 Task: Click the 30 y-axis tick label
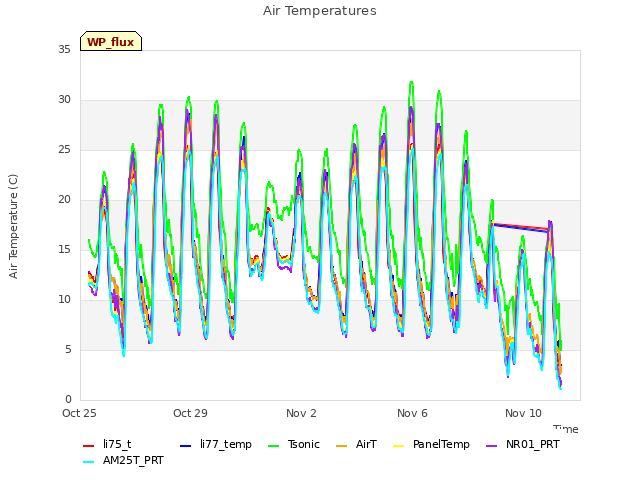pos(64,100)
